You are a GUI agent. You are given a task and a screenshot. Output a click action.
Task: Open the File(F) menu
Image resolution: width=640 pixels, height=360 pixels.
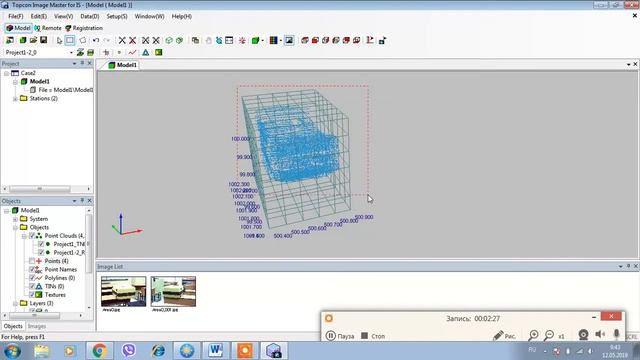16,16
